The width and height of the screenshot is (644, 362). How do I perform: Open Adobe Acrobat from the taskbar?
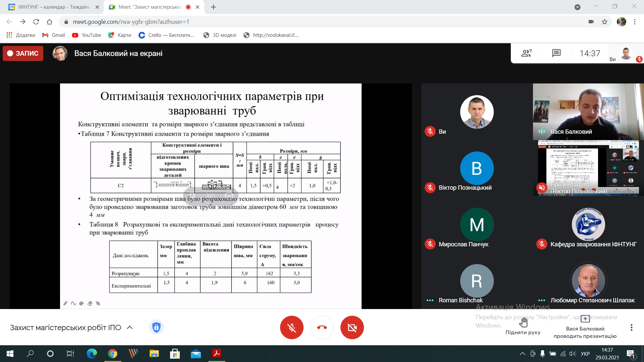(216, 353)
